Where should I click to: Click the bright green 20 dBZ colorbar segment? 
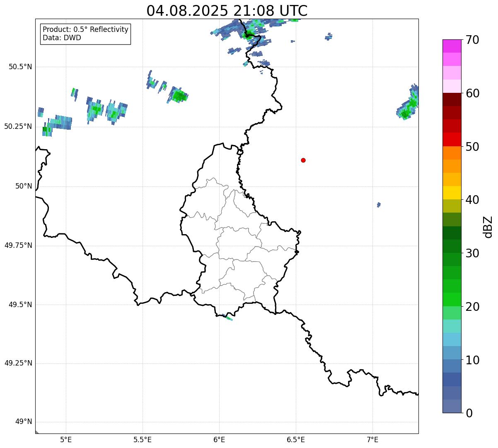pos(452,299)
